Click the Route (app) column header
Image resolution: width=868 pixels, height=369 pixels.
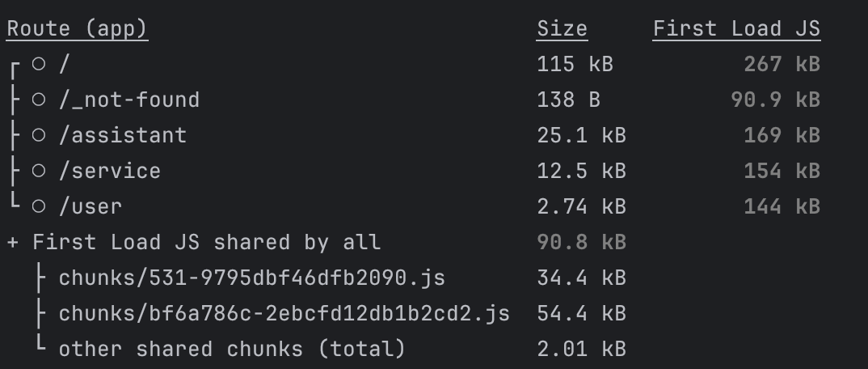[77, 29]
